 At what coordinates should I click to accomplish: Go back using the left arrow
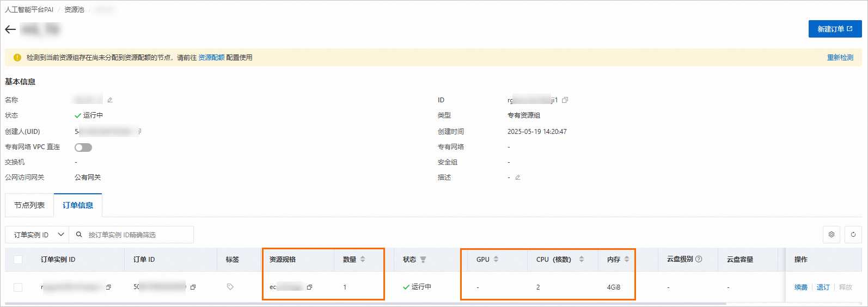10,29
